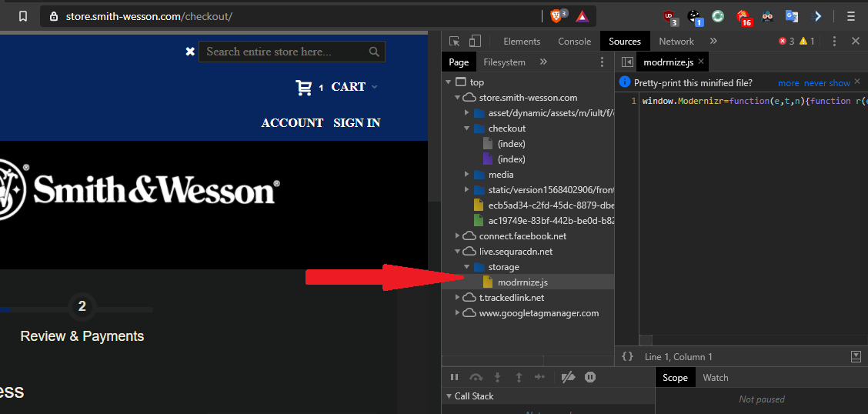Open the ecb5ad34-c2fd file
This screenshot has width=868, height=414.
coord(543,205)
